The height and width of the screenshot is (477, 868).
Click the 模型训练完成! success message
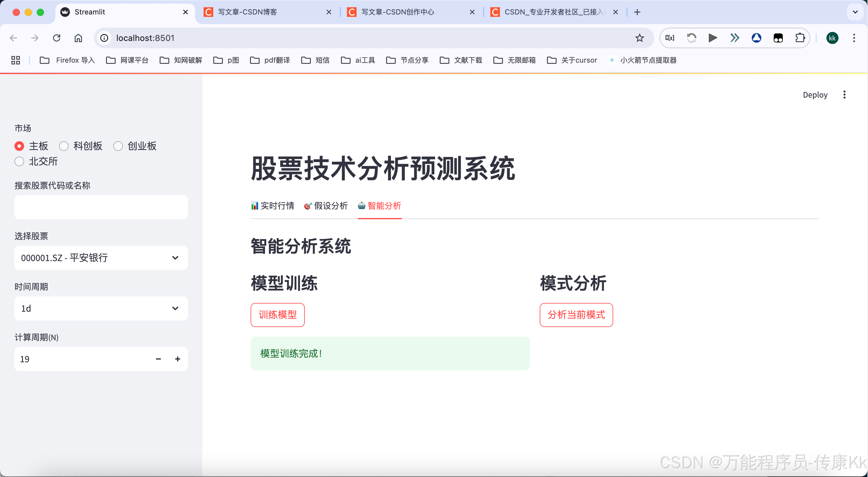[390, 354]
